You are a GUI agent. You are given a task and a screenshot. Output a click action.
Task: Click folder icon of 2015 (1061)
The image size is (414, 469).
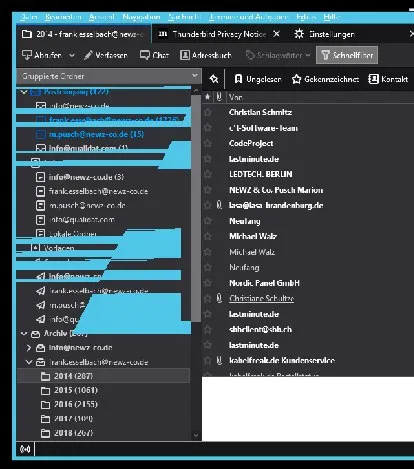[x=45, y=390]
